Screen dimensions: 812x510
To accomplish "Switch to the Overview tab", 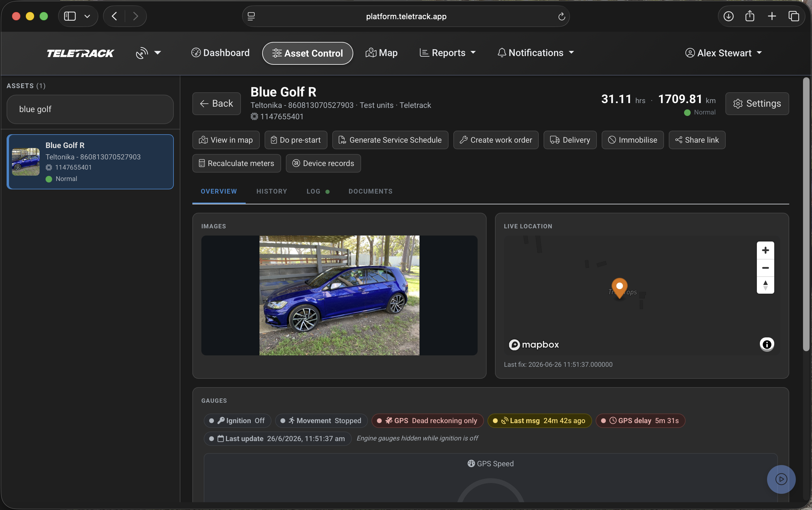I will tap(219, 191).
